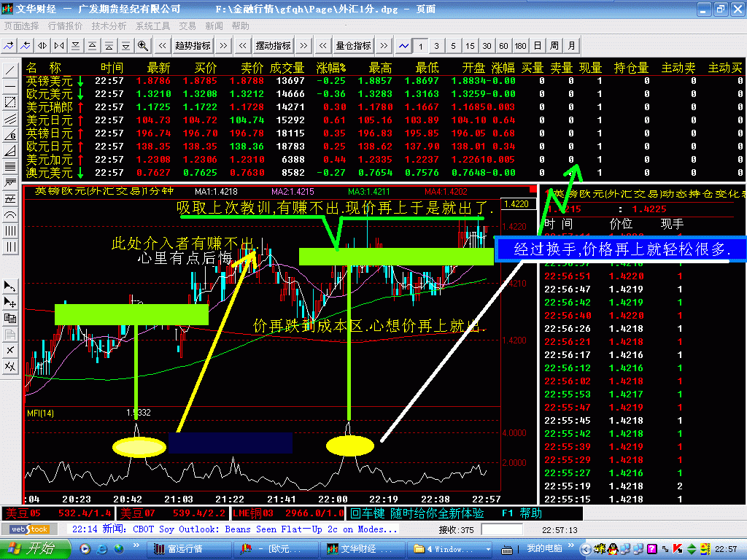747x560 pixels.
Task: Switch to weekly 周 period
Action: (x=554, y=46)
